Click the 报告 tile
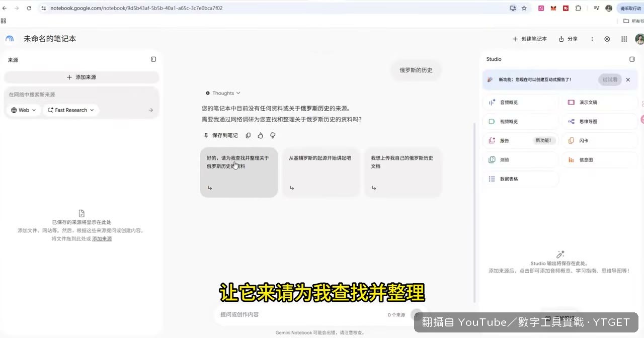This screenshot has width=644, height=338. (x=521, y=140)
